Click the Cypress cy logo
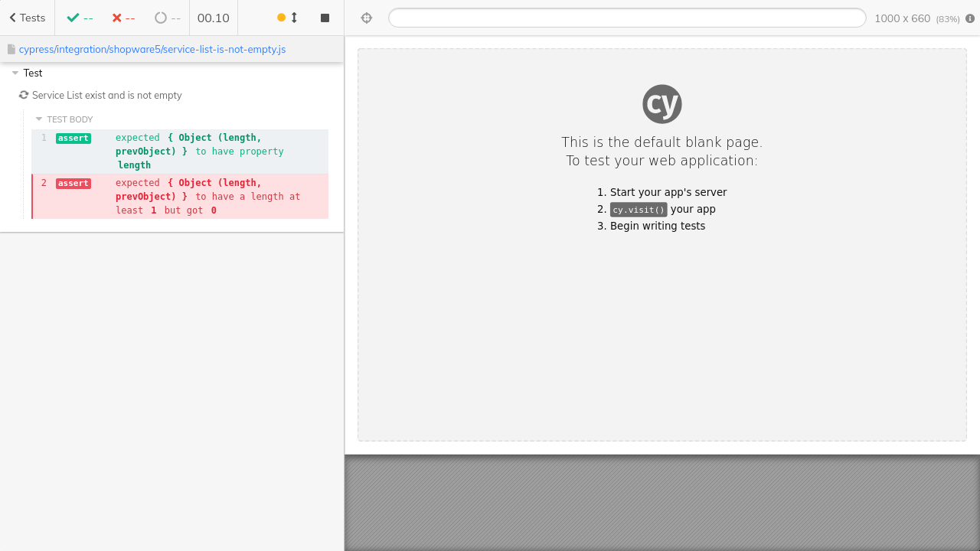The image size is (980, 551). [x=661, y=104]
